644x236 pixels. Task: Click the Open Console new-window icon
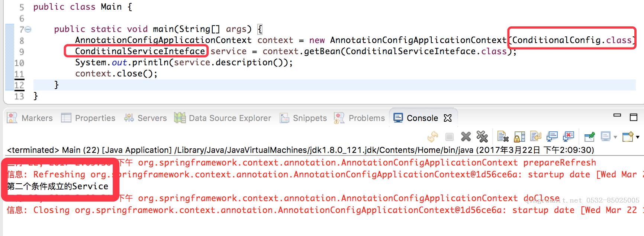click(x=628, y=137)
